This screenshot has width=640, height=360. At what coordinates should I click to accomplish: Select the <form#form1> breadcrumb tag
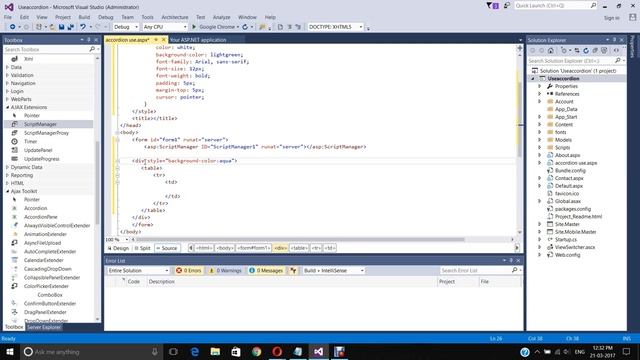click(x=253, y=248)
